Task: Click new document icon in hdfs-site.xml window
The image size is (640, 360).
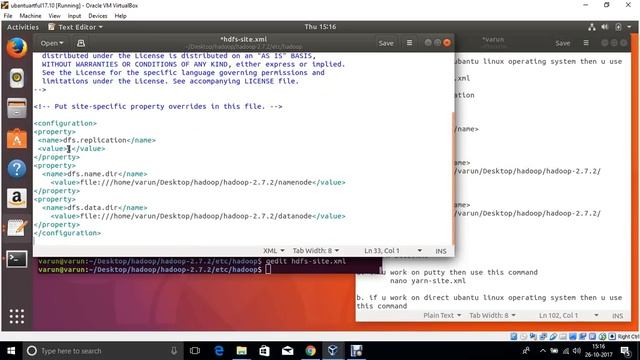Action: point(81,43)
